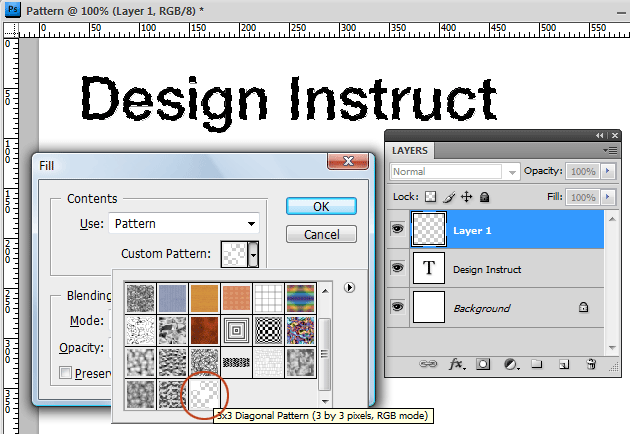This screenshot has height=434, width=630.
Task: Click the Layer 1 name
Action: [x=472, y=230]
